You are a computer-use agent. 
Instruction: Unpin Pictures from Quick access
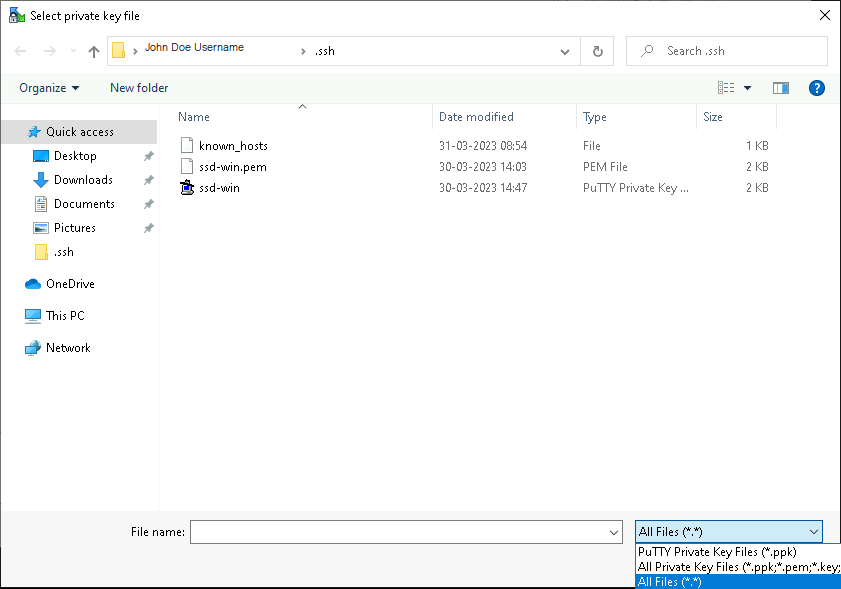click(148, 227)
